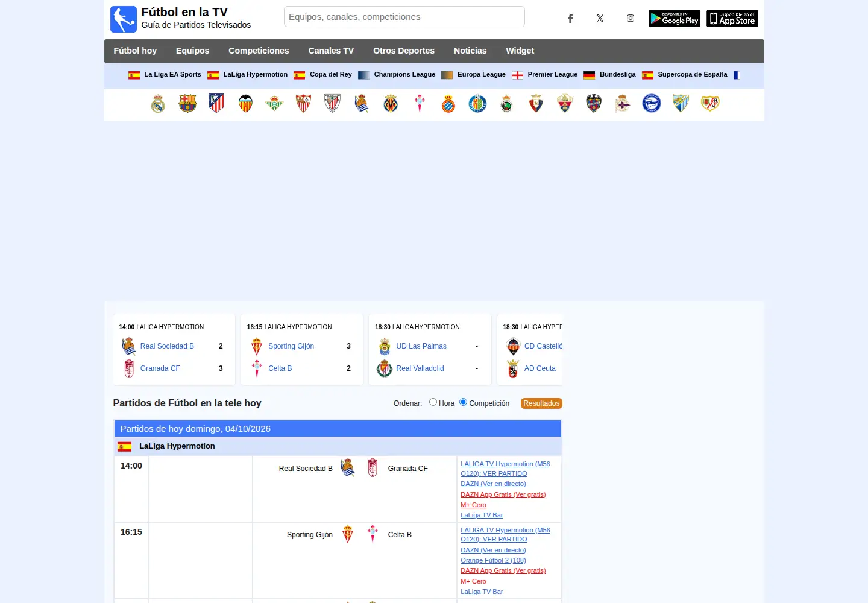Viewport: 868px width, 603px height.
Task: Click the Resultados button
Action: 541,403
